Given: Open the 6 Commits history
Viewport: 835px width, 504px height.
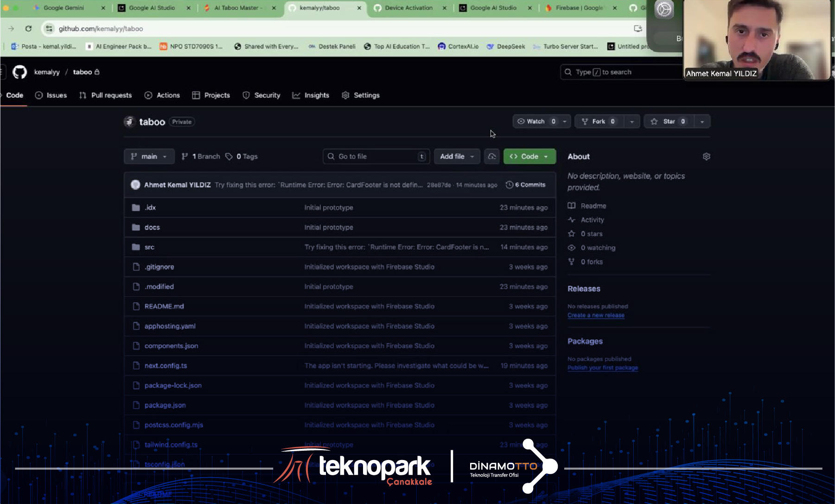Looking at the screenshot, I should tap(526, 185).
